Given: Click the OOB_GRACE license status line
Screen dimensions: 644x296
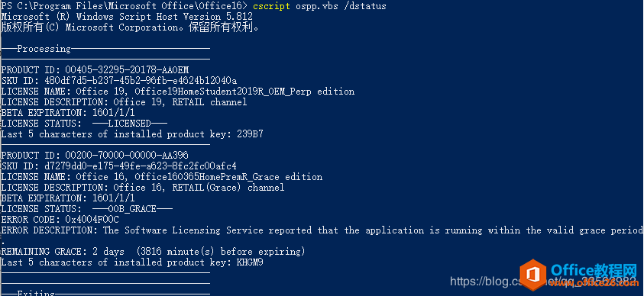Looking at the screenshot, I should click(x=87, y=209).
